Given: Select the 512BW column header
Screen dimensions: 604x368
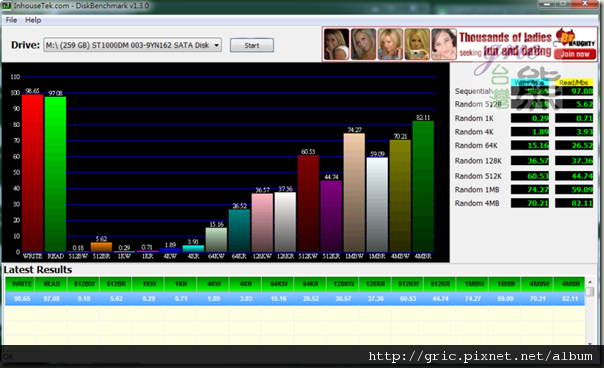Looking at the screenshot, I should (x=84, y=284).
